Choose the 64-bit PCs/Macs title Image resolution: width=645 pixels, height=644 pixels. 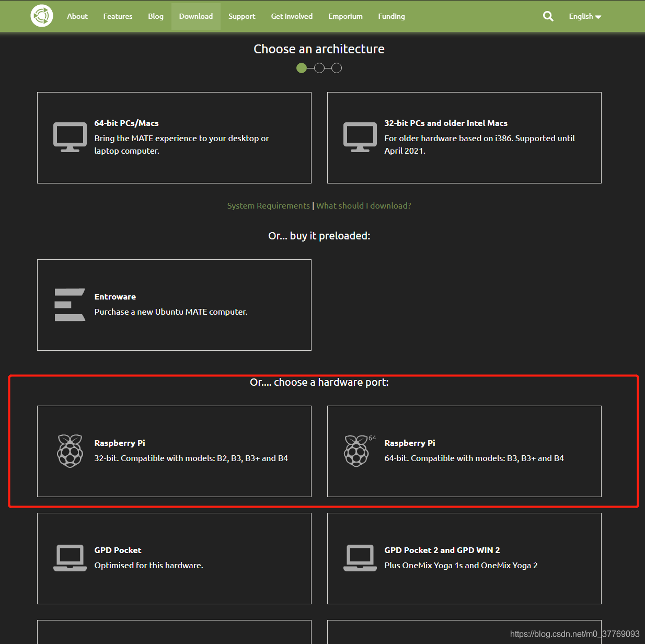[126, 123]
